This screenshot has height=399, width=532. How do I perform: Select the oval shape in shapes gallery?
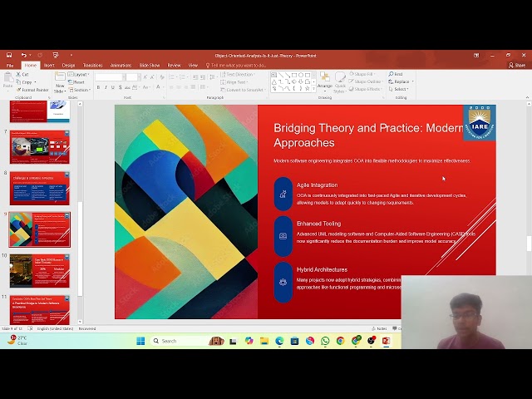point(301,75)
